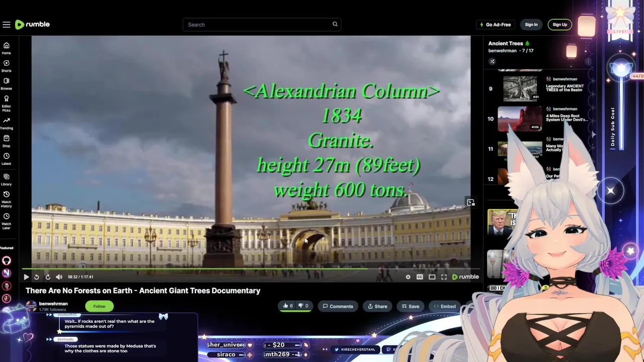The width and height of the screenshot is (644, 362).
Task: Mute the video volume
Action: (x=59, y=277)
